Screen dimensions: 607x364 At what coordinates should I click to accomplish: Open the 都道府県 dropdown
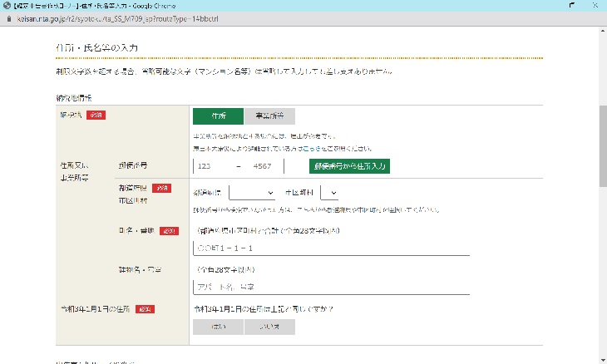click(x=252, y=193)
